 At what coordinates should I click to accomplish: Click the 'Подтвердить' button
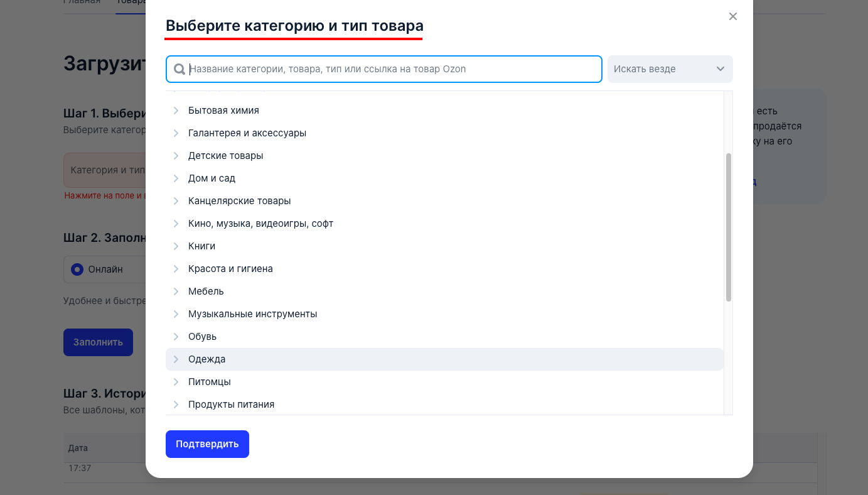click(x=207, y=444)
